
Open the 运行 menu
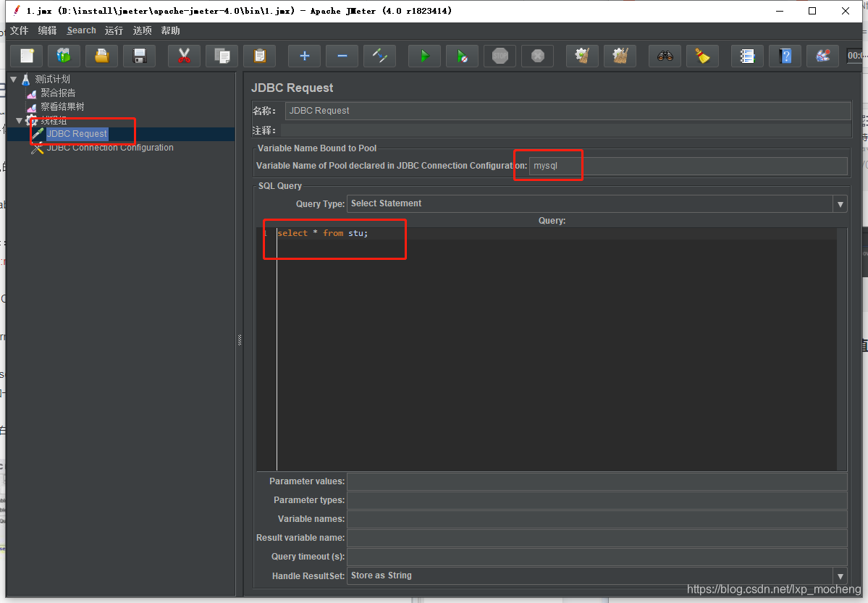point(114,30)
